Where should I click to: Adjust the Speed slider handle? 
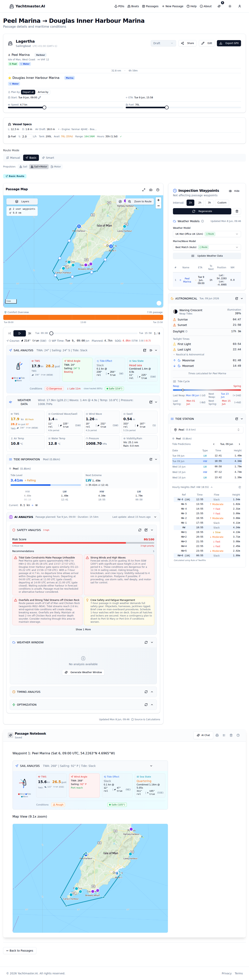(45, 108)
